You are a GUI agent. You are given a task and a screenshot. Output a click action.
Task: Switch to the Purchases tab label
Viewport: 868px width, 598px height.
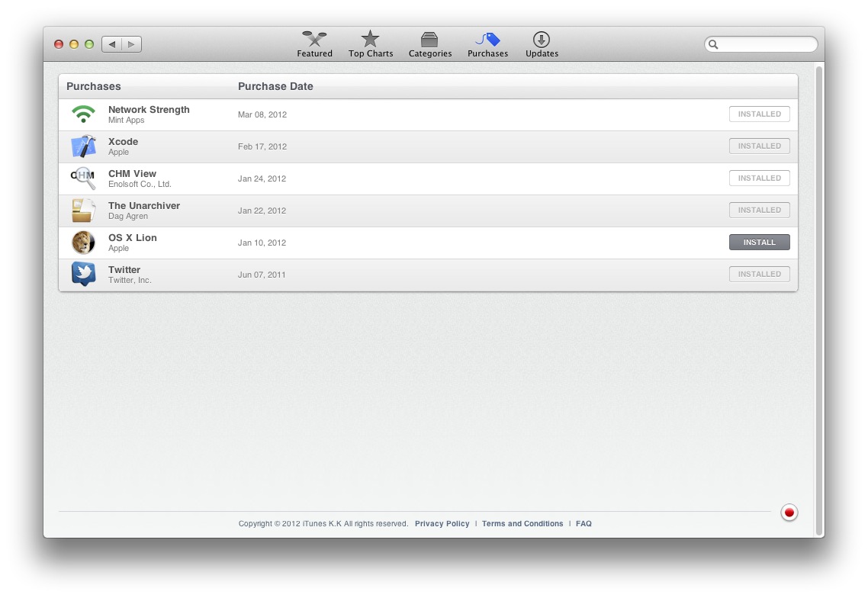pos(487,53)
